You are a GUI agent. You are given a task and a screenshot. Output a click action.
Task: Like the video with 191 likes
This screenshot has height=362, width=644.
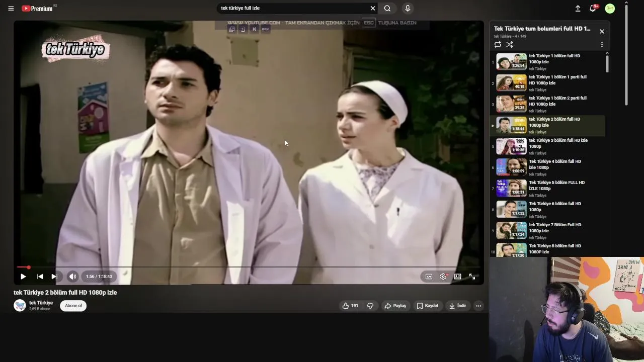350,306
